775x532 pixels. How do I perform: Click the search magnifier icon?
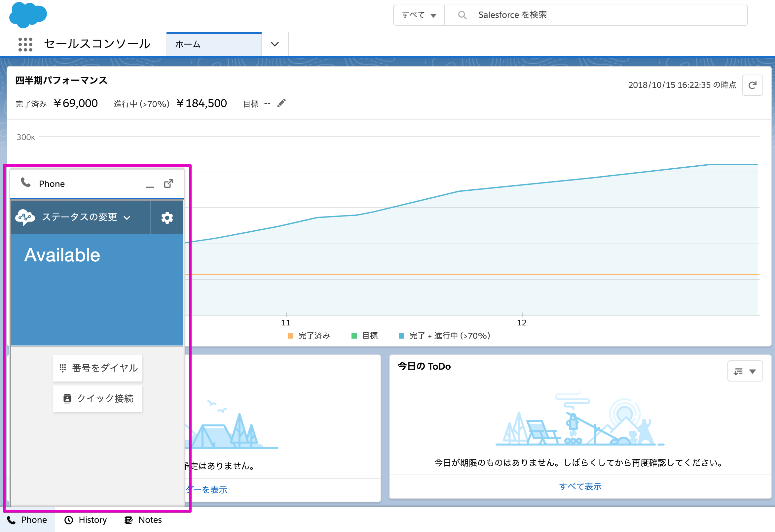(x=462, y=15)
